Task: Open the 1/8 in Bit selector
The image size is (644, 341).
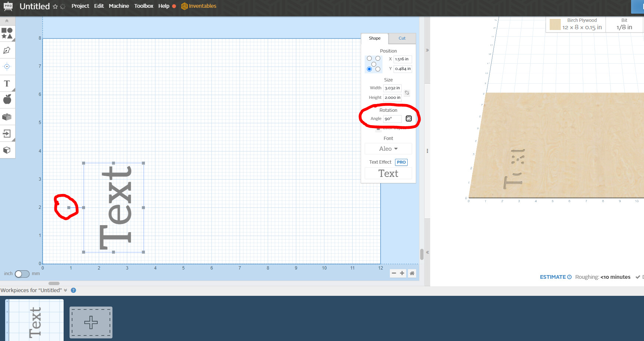Action: click(624, 24)
